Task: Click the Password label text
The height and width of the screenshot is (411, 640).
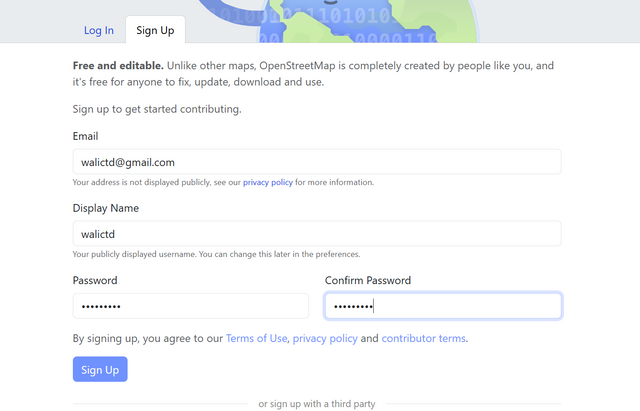Action: point(95,280)
